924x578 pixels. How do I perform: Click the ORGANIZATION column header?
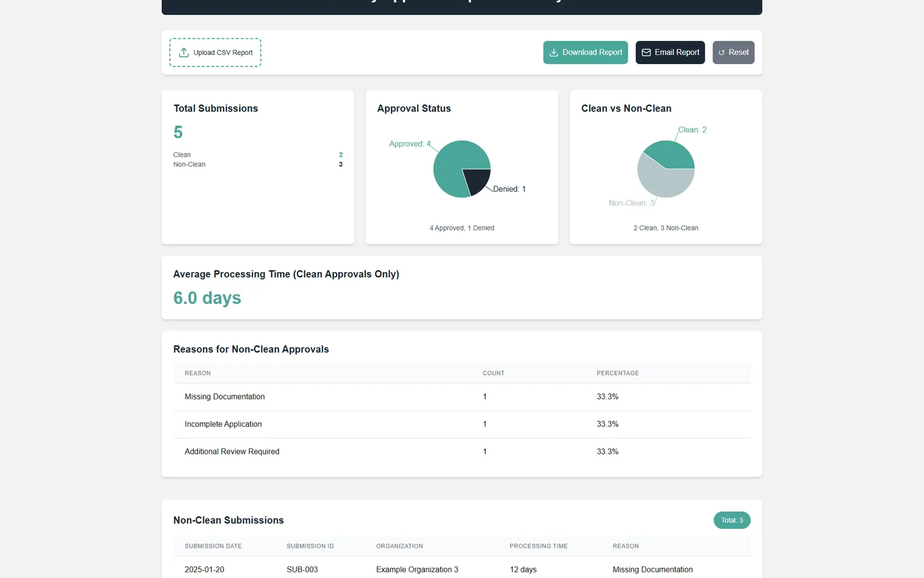(400, 546)
